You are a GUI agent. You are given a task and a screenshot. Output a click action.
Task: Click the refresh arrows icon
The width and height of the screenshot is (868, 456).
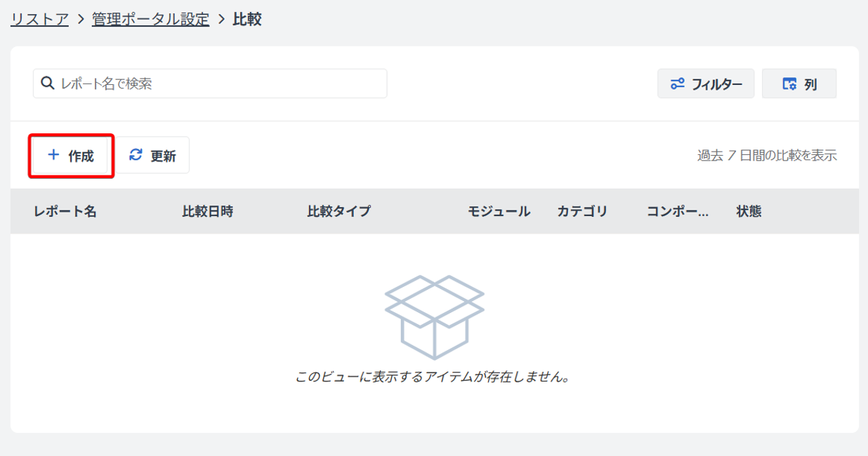[136, 155]
